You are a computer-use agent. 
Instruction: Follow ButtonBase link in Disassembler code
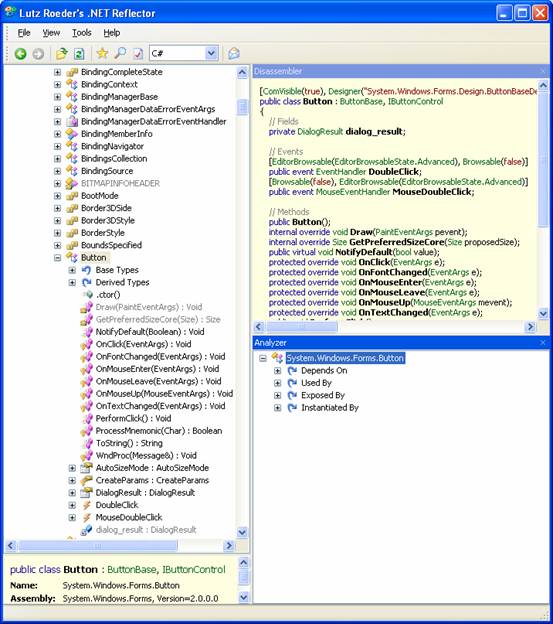[361, 101]
